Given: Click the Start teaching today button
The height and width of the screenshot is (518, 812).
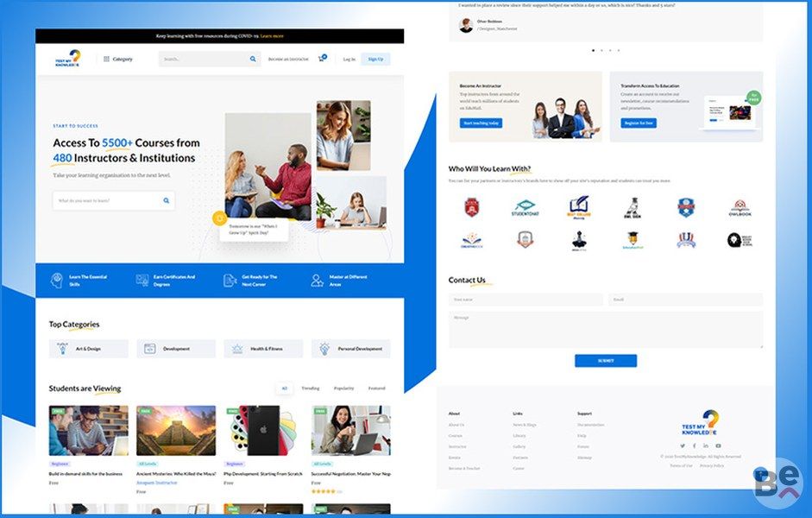Looking at the screenshot, I should pos(481,123).
